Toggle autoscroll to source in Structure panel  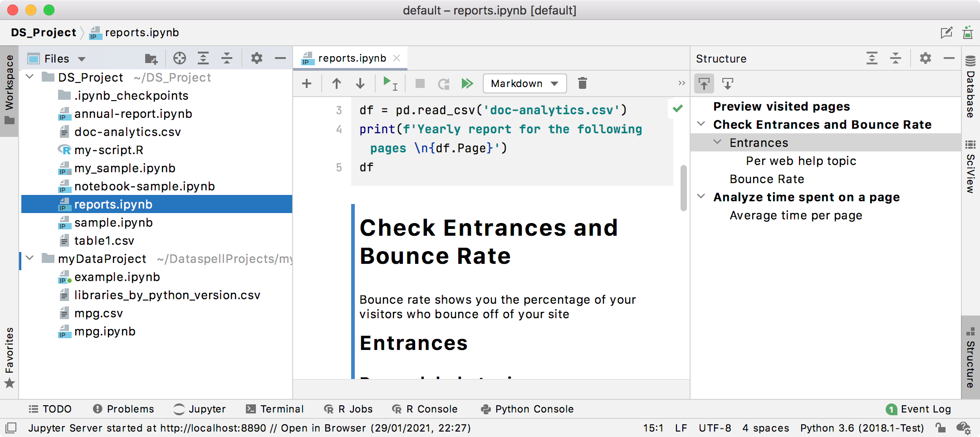tap(704, 84)
